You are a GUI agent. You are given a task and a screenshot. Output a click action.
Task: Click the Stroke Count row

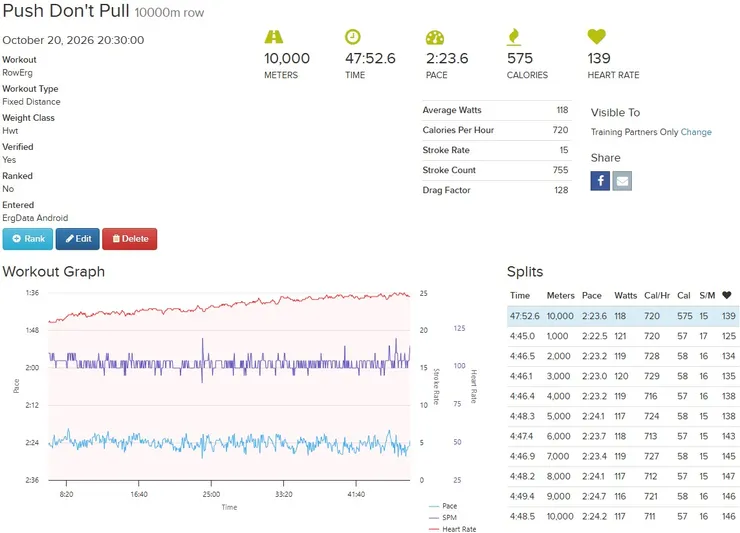pos(496,170)
